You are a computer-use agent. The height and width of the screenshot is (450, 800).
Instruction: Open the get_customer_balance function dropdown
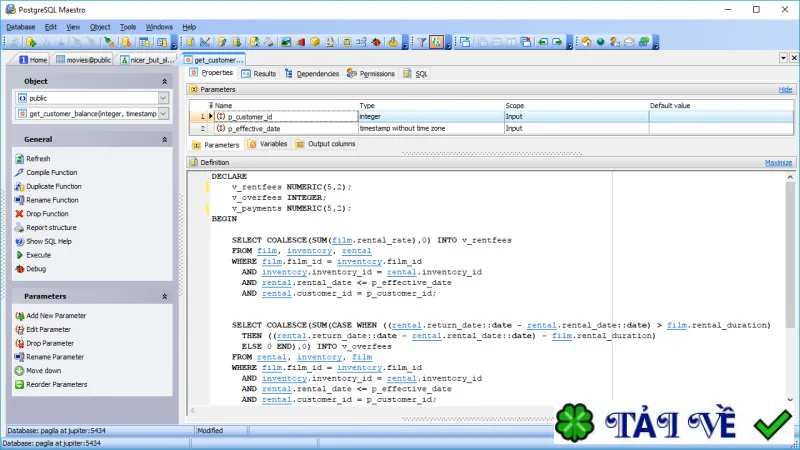pos(163,114)
